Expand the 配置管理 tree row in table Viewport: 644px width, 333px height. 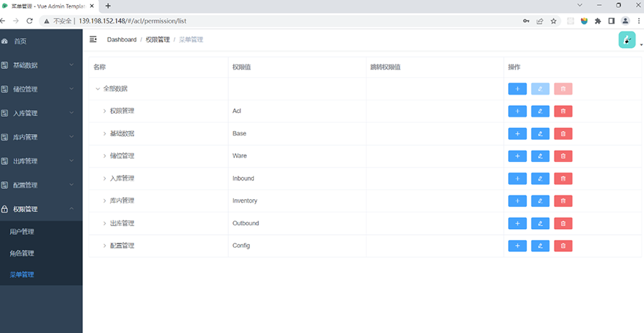tap(104, 246)
